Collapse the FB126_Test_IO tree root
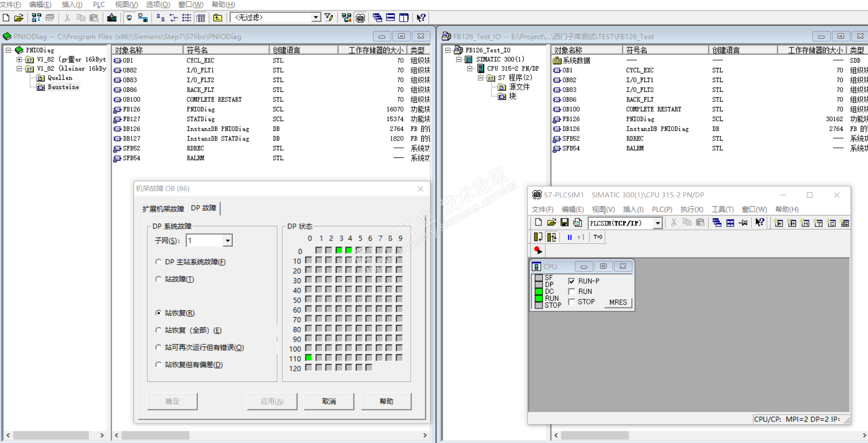Screen dimensions: 868x443 (448, 50)
